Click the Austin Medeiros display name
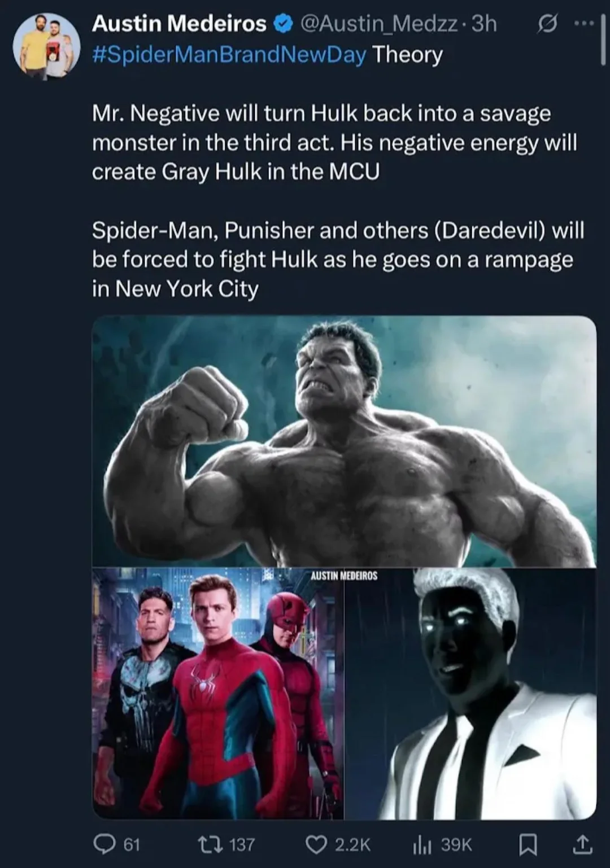 pos(179,24)
